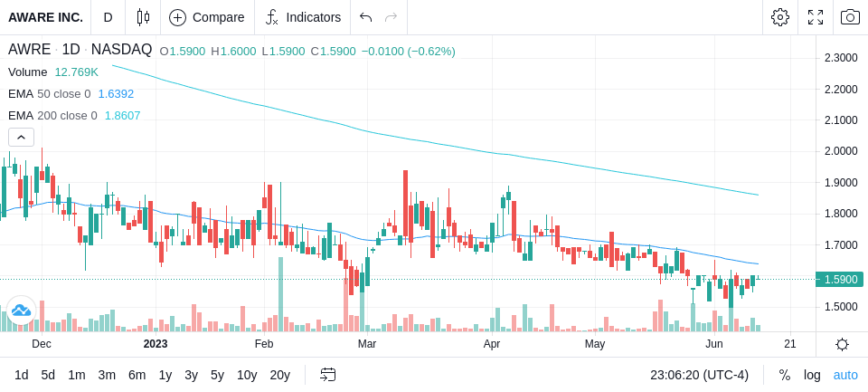Click the 12.769K volume value

click(76, 72)
